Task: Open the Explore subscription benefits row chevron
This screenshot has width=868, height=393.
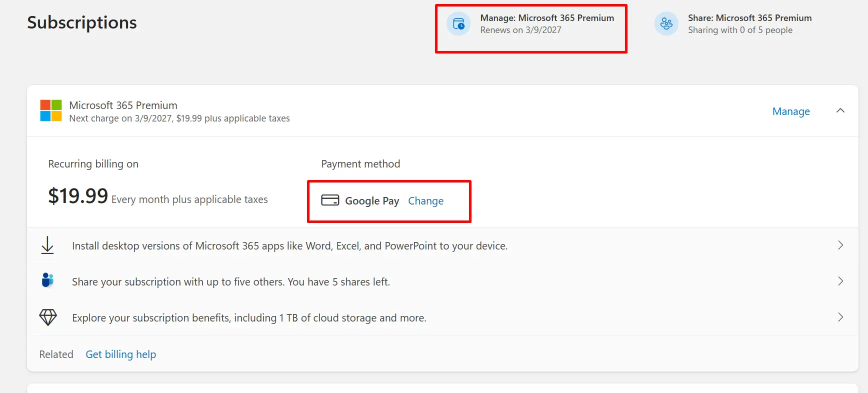Action: (840, 317)
